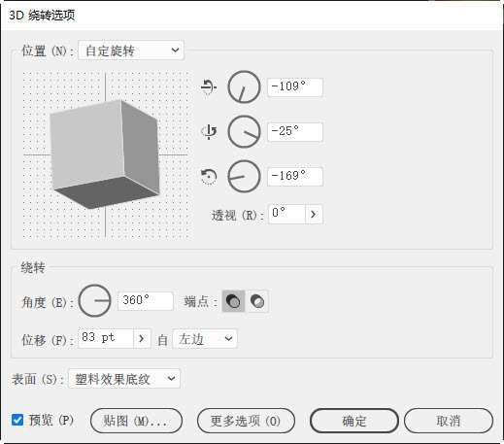Click the Z-axis rotation icon
The width and height of the screenshot is (504, 444).
coord(209,176)
